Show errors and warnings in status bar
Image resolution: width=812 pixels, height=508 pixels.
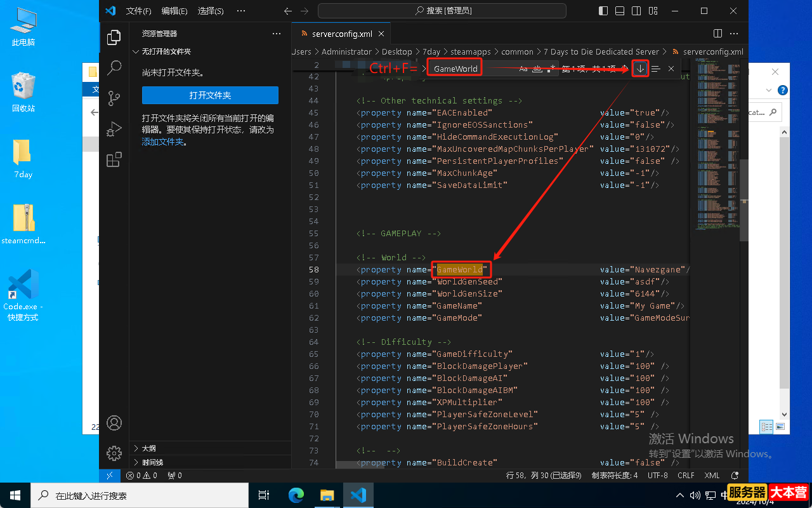141,475
